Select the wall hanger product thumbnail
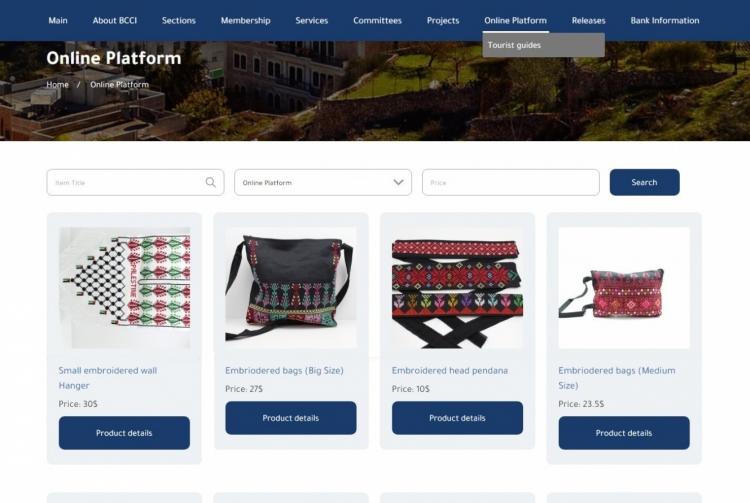 click(x=124, y=288)
